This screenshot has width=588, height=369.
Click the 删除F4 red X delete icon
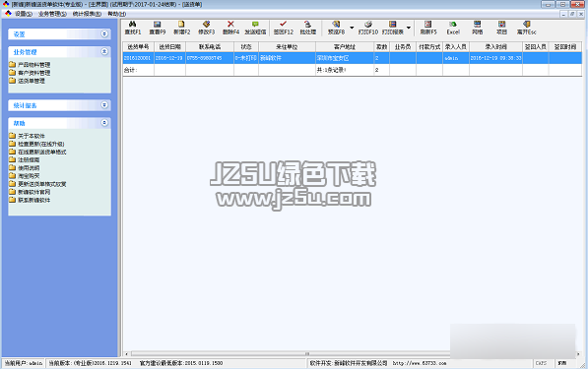[x=230, y=25]
